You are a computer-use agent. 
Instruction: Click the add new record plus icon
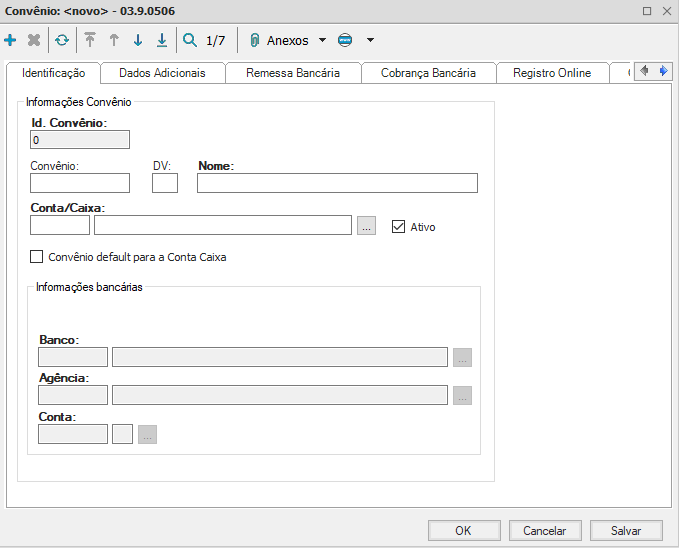click(x=11, y=41)
